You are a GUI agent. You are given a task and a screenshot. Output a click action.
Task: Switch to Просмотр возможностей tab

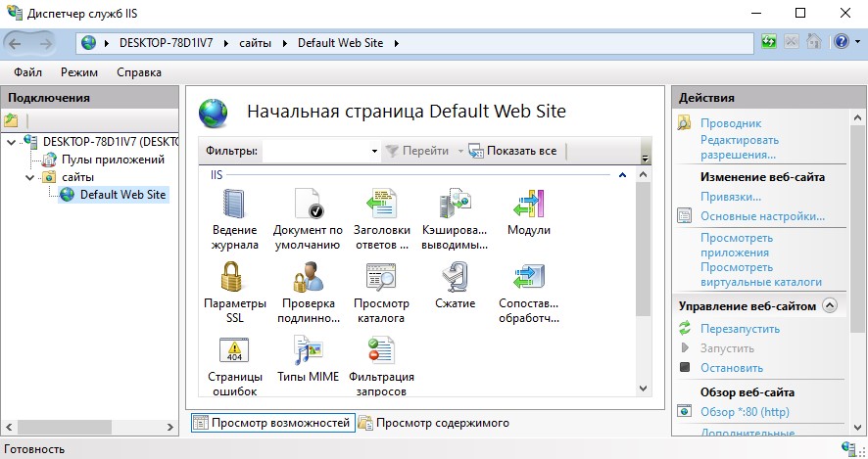[x=273, y=423]
